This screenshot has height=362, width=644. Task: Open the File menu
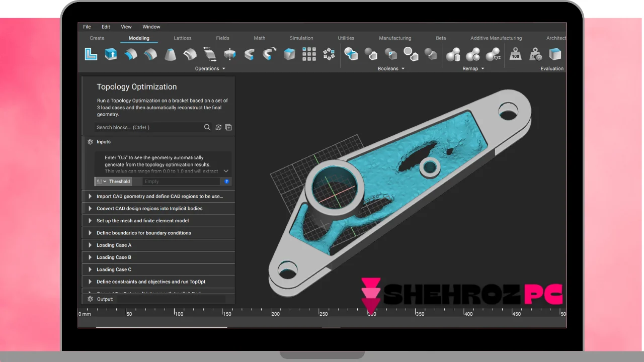[87, 27]
